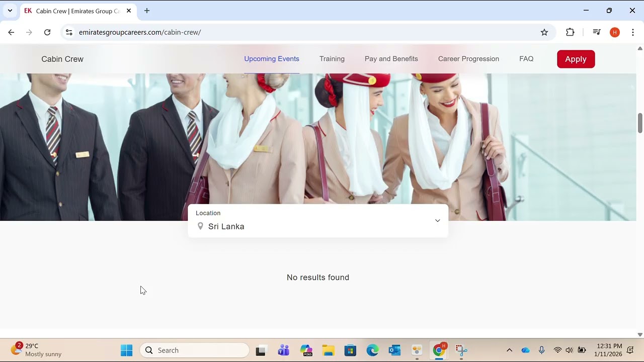Open Outlook from the taskbar
This screenshot has width=644, height=362.
click(x=394, y=350)
